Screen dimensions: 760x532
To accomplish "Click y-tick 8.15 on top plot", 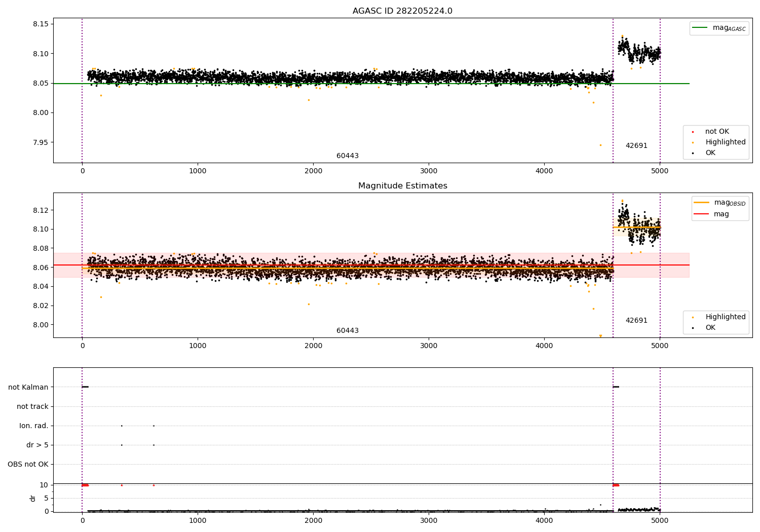I will 40,24.
